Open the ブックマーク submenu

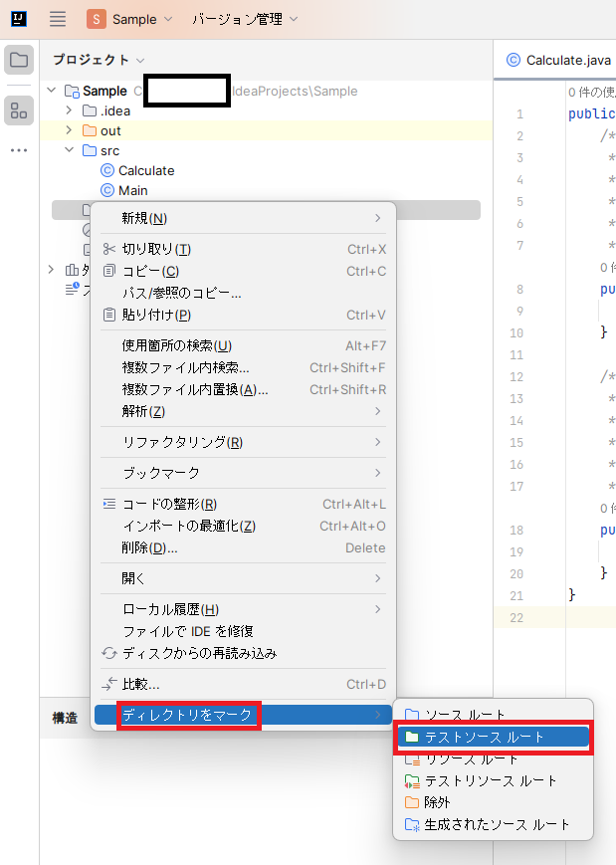[243, 473]
